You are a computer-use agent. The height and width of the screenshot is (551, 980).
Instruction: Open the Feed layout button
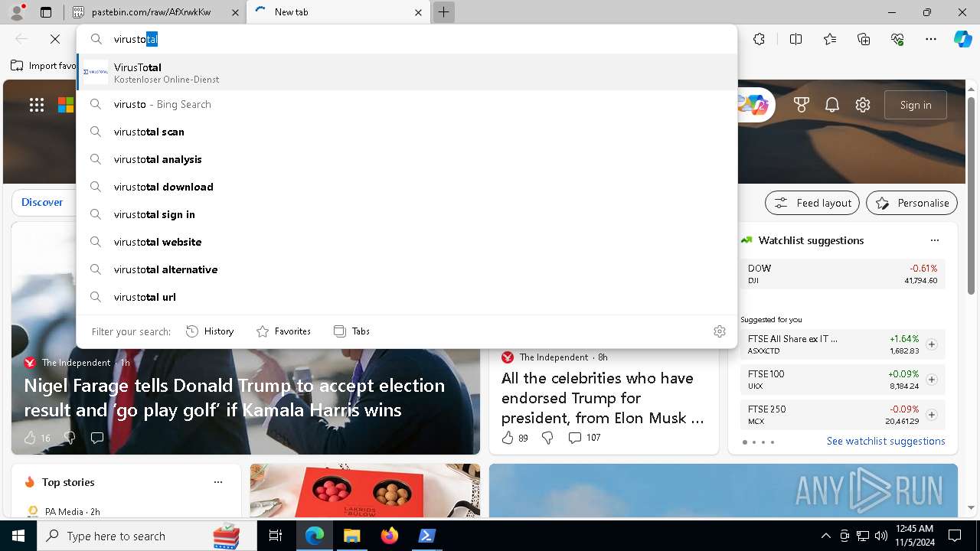point(812,203)
